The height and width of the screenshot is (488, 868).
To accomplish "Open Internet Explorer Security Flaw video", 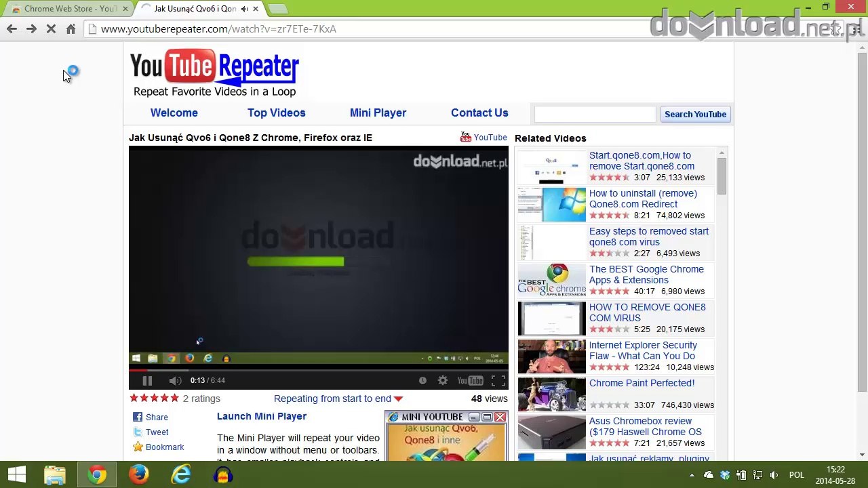I will [x=643, y=350].
